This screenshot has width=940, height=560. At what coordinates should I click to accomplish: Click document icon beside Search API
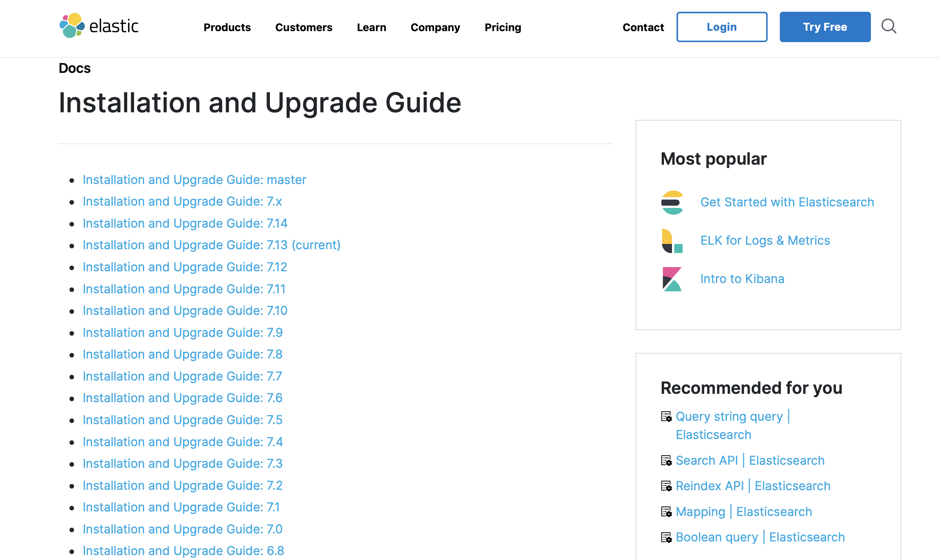(666, 461)
